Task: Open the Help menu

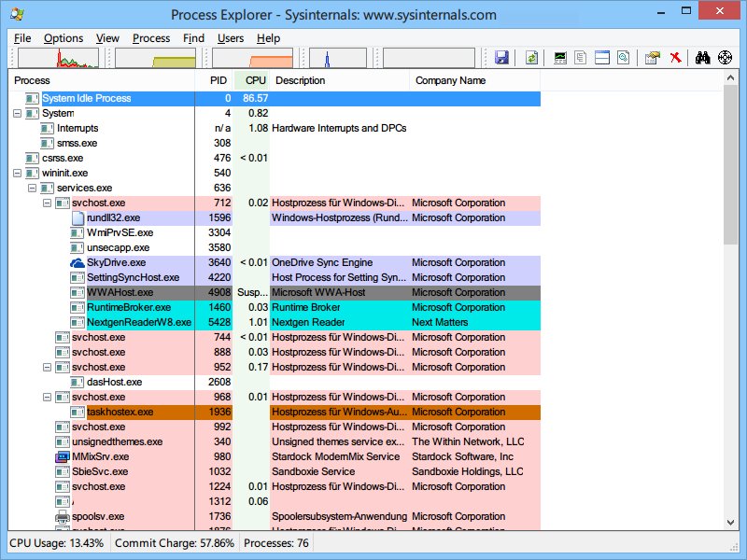Action: pos(268,38)
